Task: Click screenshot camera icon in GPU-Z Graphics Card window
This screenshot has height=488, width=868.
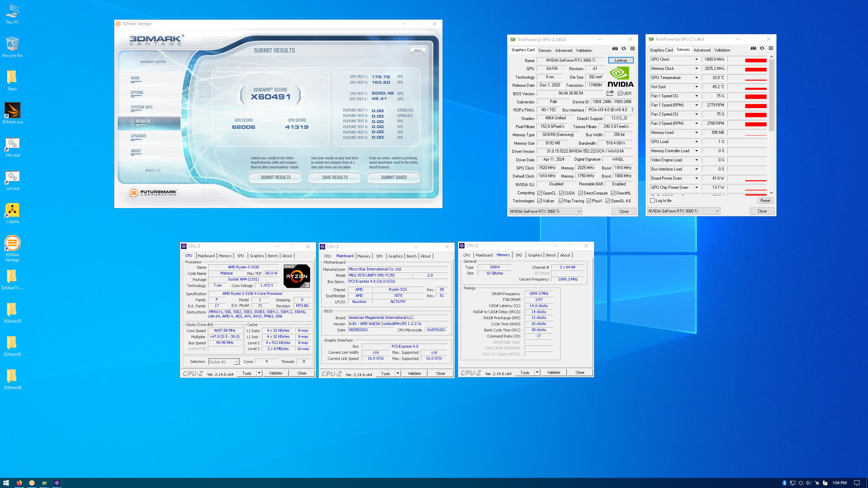Action: [615, 48]
